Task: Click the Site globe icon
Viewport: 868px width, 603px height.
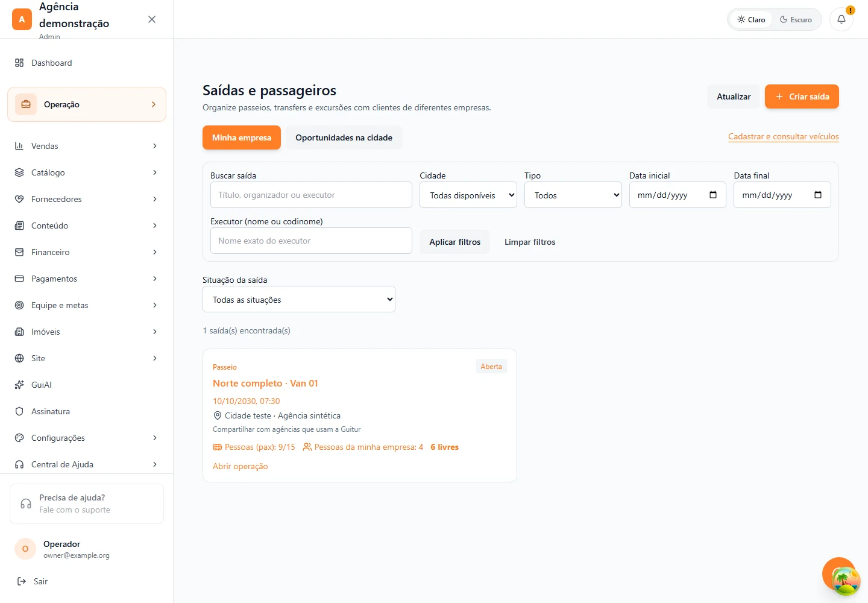Action: [x=19, y=358]
